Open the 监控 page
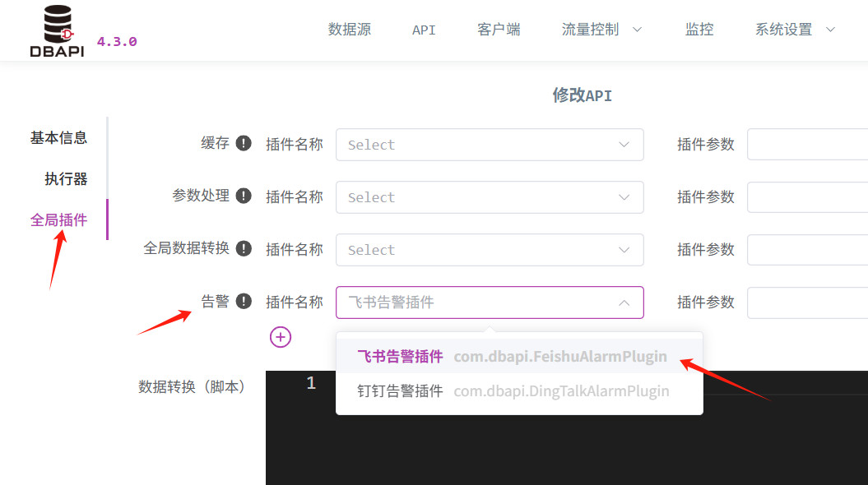 699,30
